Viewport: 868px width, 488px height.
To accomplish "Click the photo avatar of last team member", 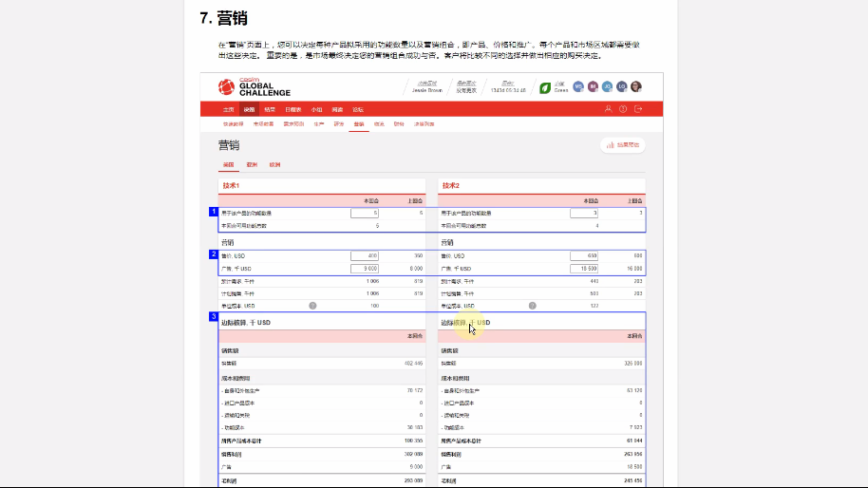I will click(636, 86).
